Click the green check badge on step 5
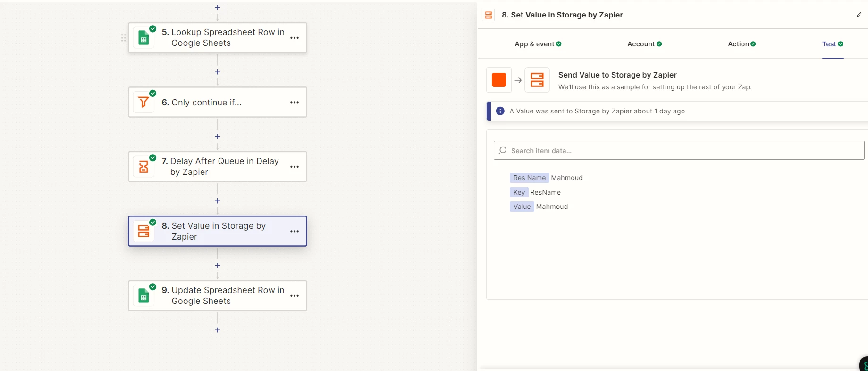 tap(153, 29)
